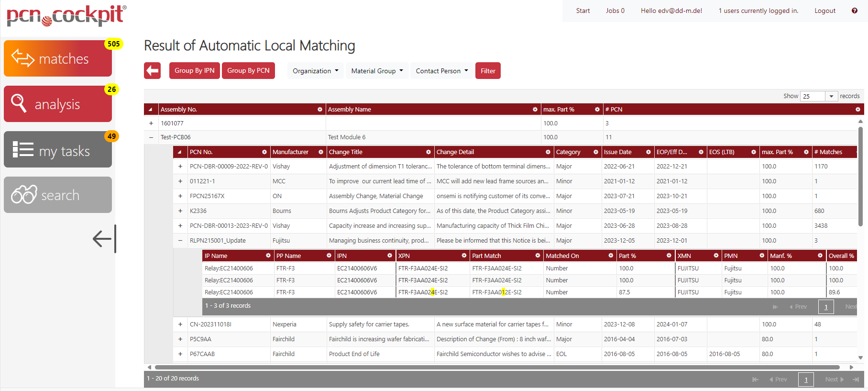Open the Organization dropdown

pyautogui.click(x=316, y=71)
